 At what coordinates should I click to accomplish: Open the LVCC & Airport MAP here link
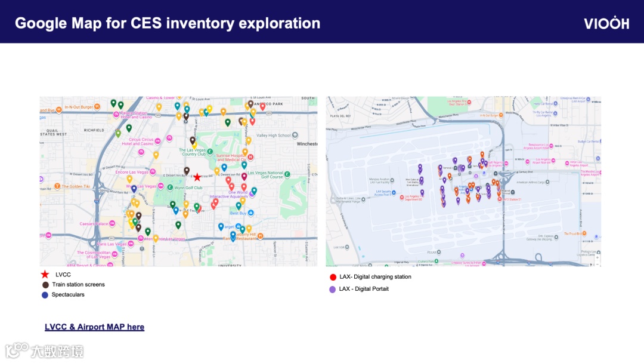click(x=94, y=327)
